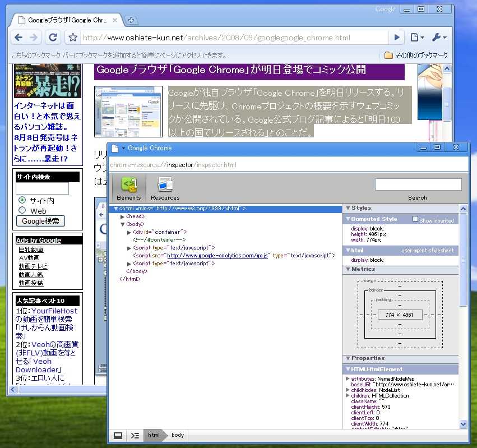Show the console using the status bar icon

[135, 436]
